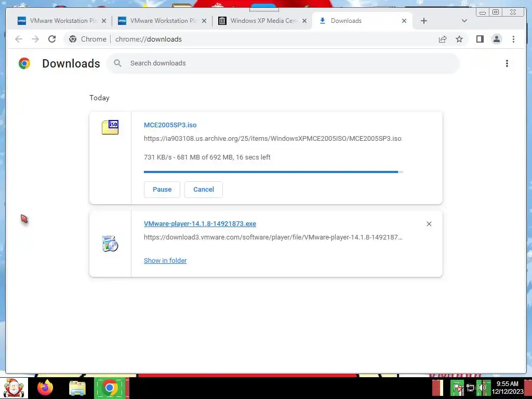Click the download3.vmware.com source URL text
This screenshot has width=532, height=399.
273,237
